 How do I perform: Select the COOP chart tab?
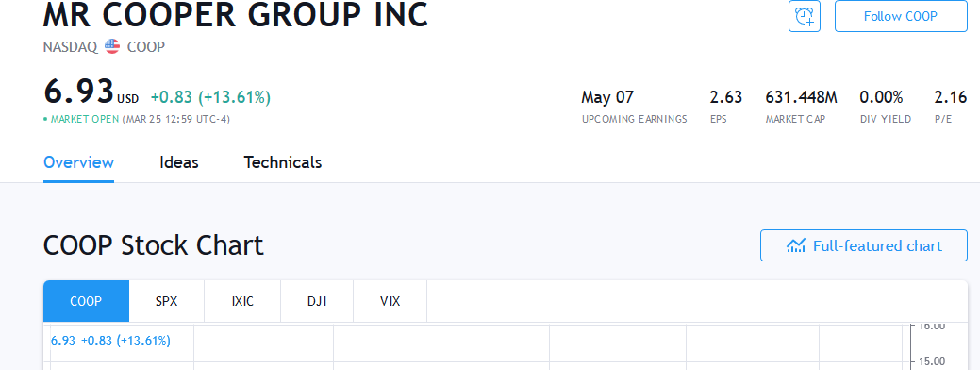coord(86,301)
